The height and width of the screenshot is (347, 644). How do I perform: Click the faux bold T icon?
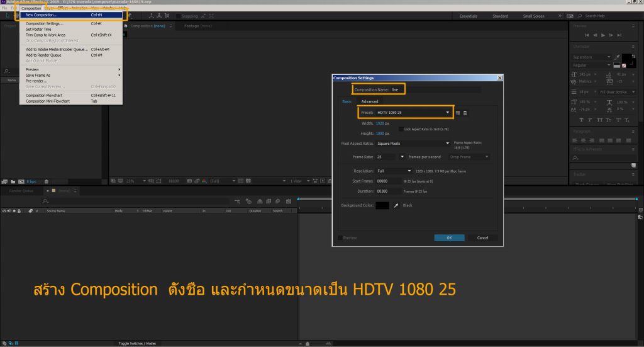pyautogui.click(x=581, y=120)
